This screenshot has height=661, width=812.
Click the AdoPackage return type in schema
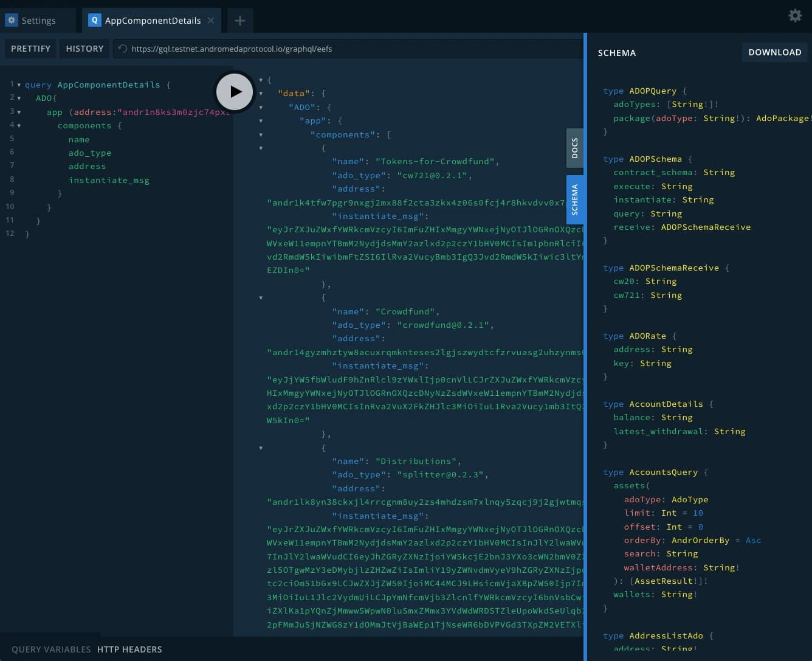click(782, 118)
